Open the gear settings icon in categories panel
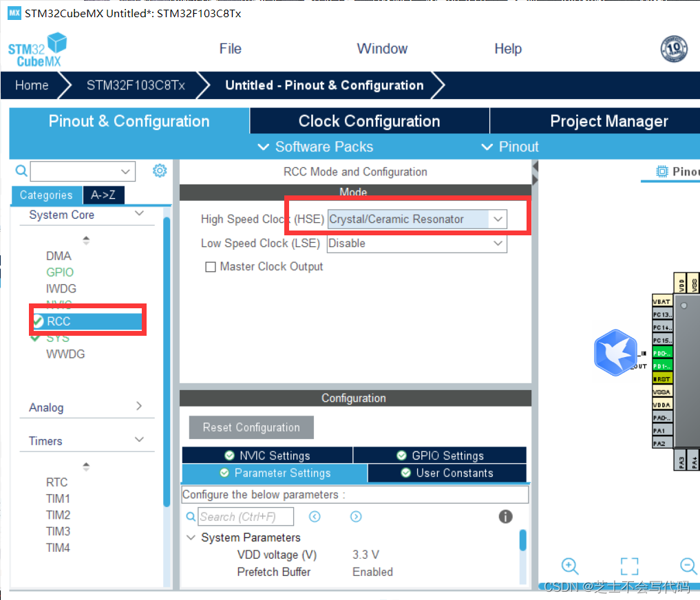 pyautogui.click(x=160, y=171)
